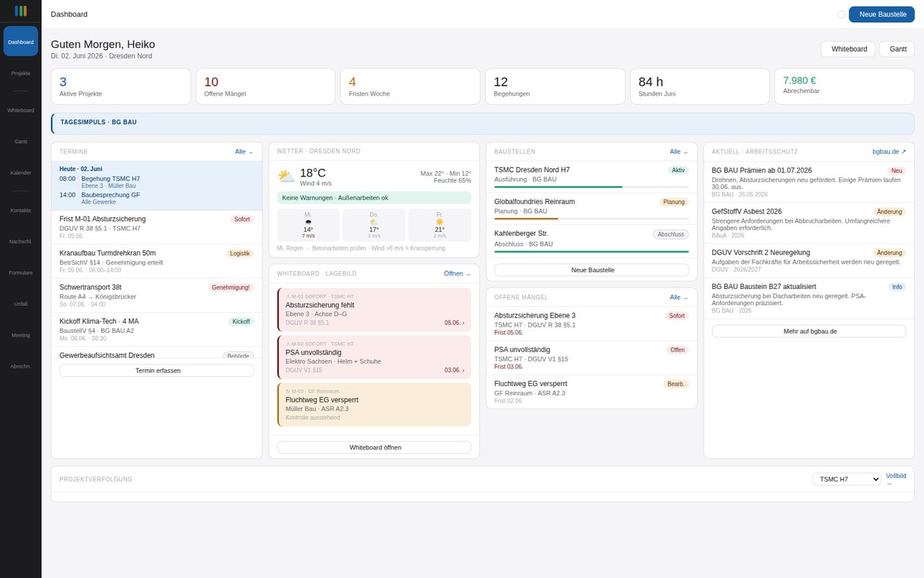Open the external bgbau.de link
The height and width of the screenshot is (578, 924).
[889, 152]
